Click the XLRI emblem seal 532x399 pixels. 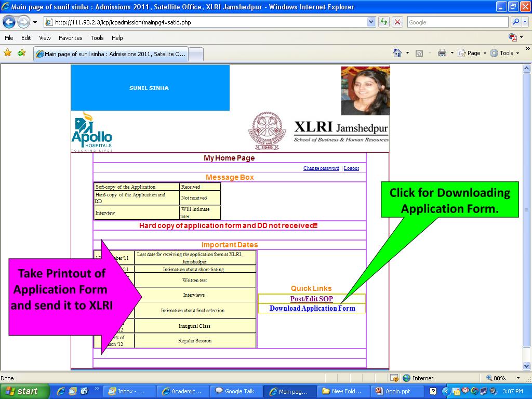[x=268, y=130]
